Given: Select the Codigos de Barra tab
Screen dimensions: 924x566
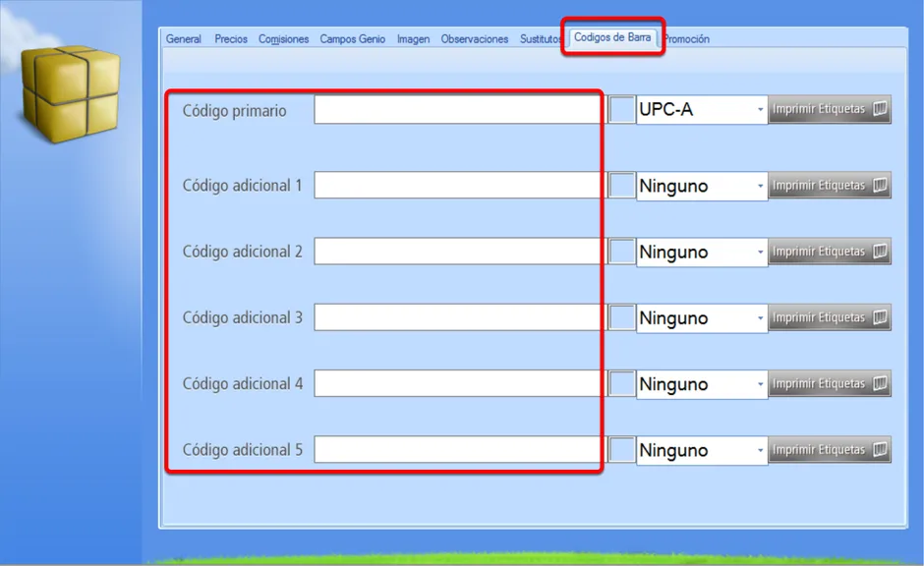Looking at the screenshot, I should pos(612,37).
